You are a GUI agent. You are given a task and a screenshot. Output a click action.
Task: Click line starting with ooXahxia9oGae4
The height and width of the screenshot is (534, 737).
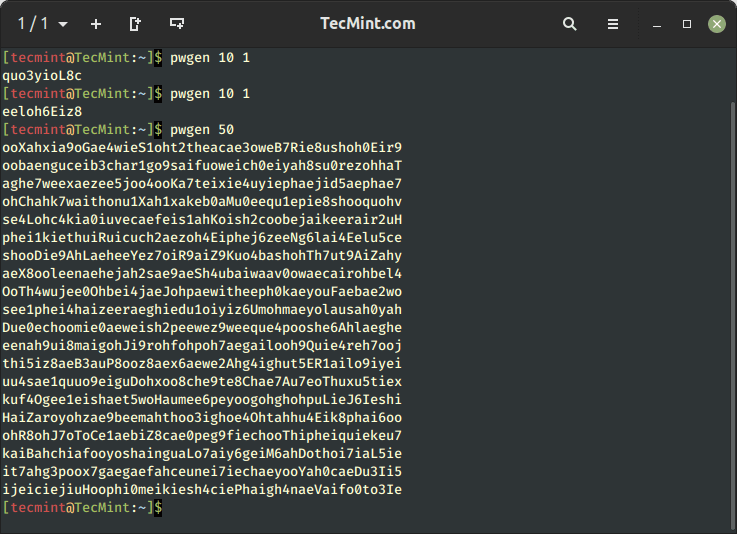[202, 148]
